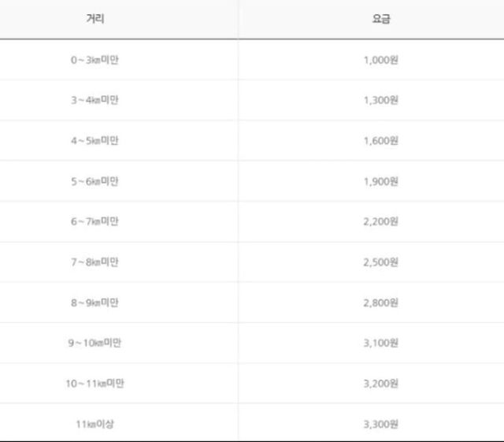Select the 5~6km미만 distance cell
The height and width of the screenshot is (442, 504).
tap(94, 181)
